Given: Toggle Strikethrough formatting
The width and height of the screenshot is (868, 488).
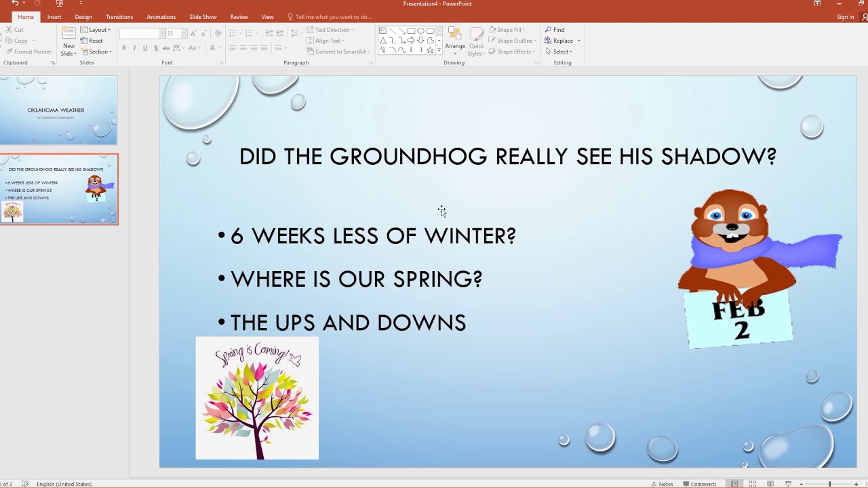Looking at the screenshot, I should [166, 48].
